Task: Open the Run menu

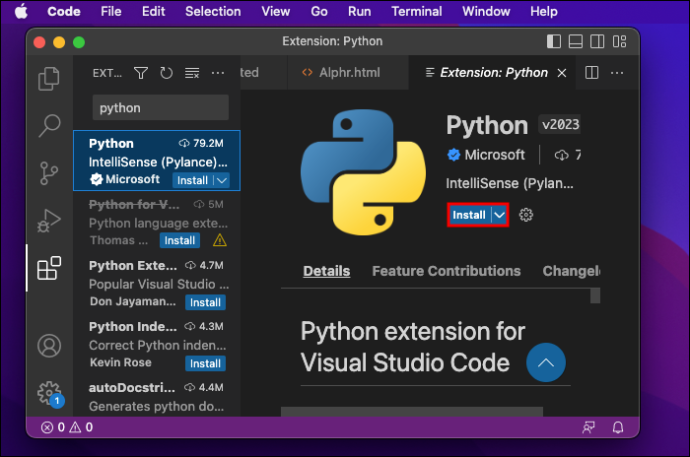Action: [x=360, y=11]
